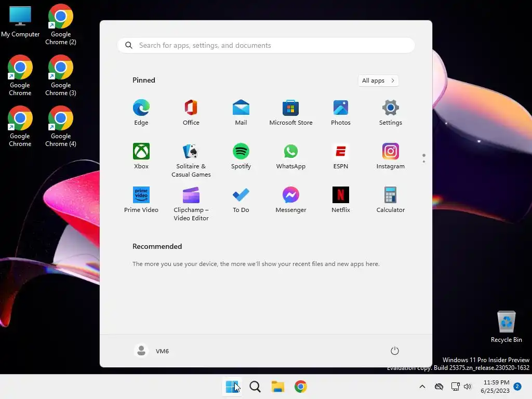
Task: Open the network status tray icon
Action: [x=455, y=387]
